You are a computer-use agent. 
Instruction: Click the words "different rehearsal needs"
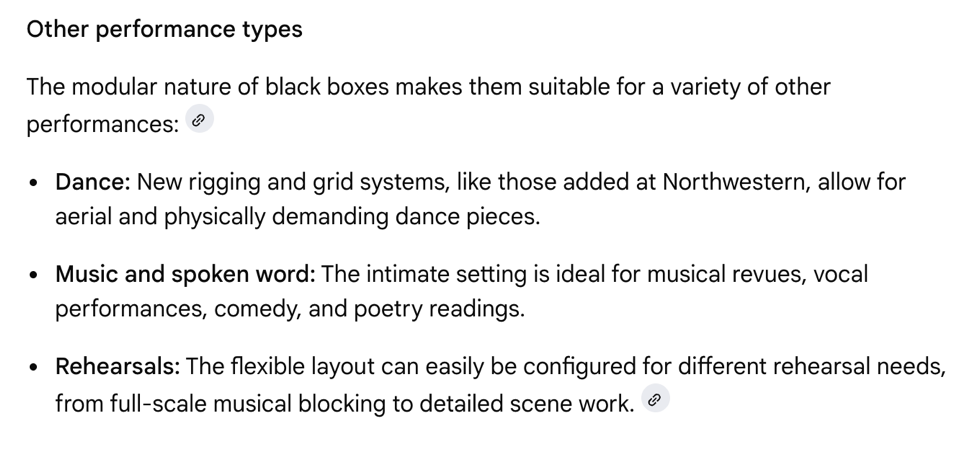(x=807, y=366)
